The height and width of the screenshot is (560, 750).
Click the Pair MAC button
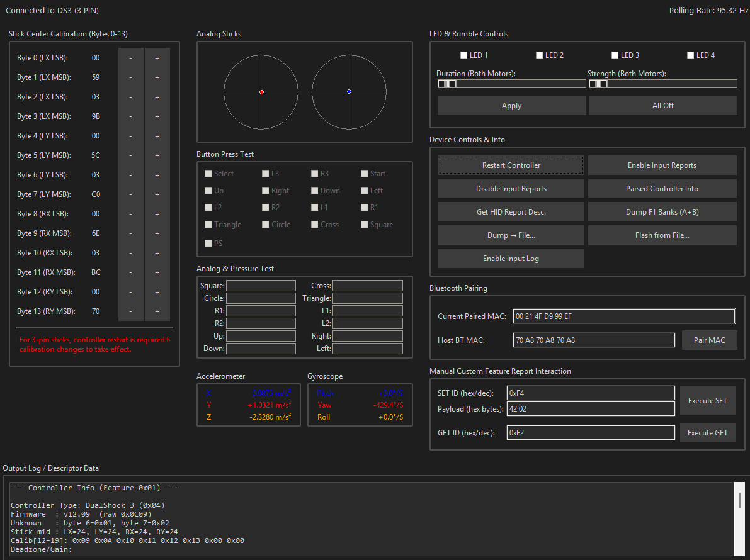click(x=709, y=340)
